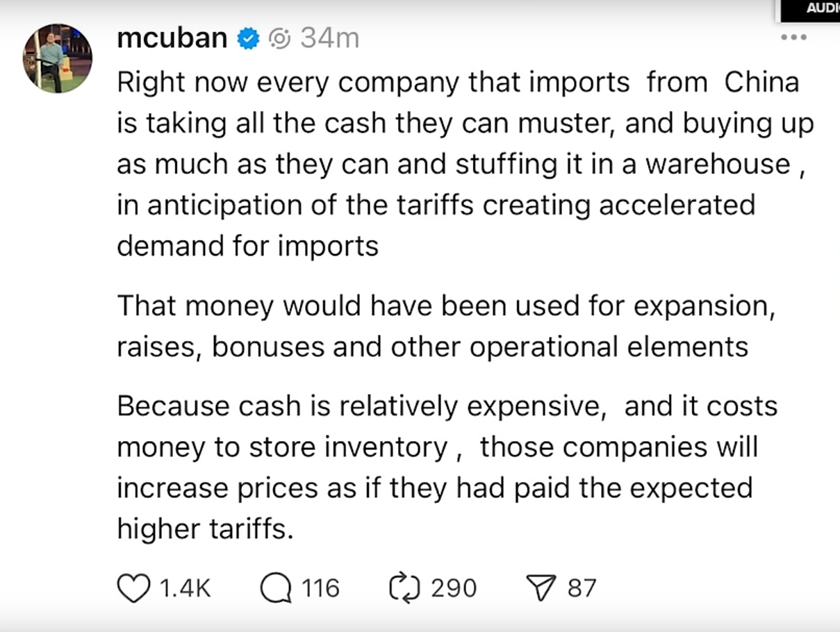Click the blue verified badge beside mcuban
Image resolution: width=840 pixels, height=632 pixels.
249,39
